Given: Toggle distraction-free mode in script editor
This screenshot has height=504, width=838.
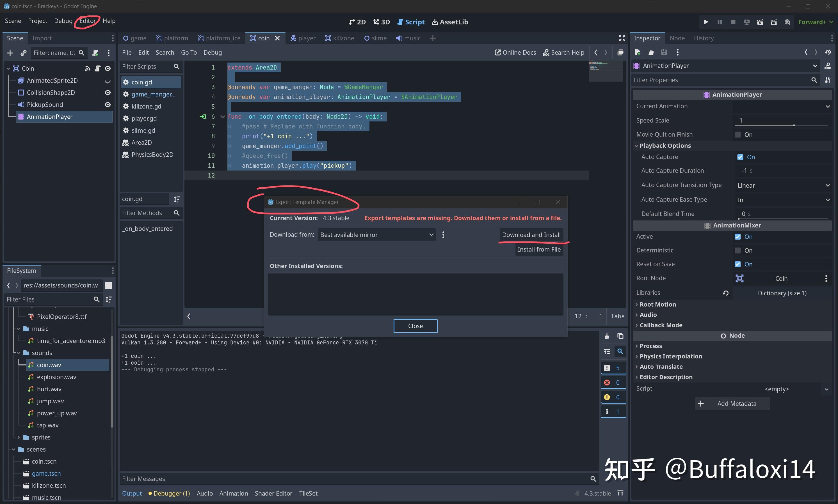Looking at the screenshot, I should click(622, 38).
